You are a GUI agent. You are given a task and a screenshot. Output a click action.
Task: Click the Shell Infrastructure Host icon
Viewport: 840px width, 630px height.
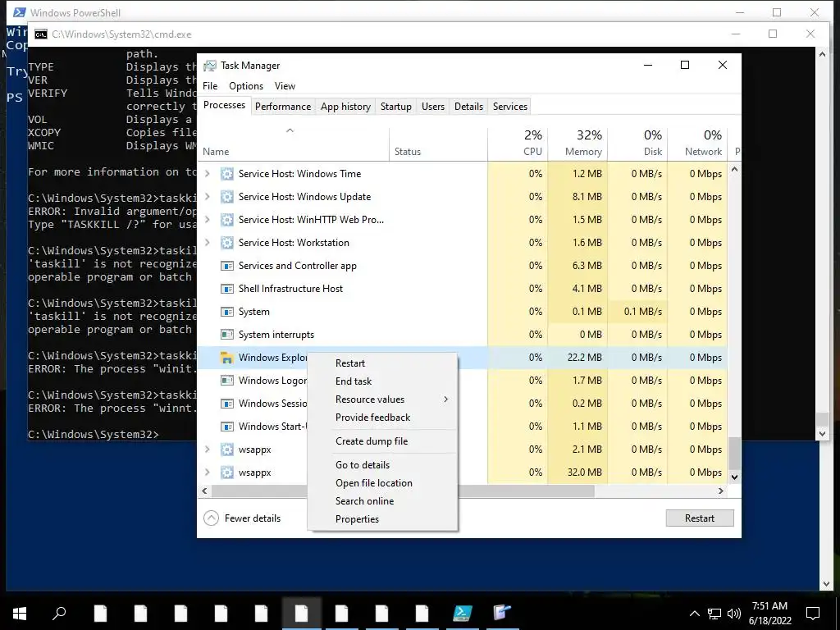pos(227,289)
